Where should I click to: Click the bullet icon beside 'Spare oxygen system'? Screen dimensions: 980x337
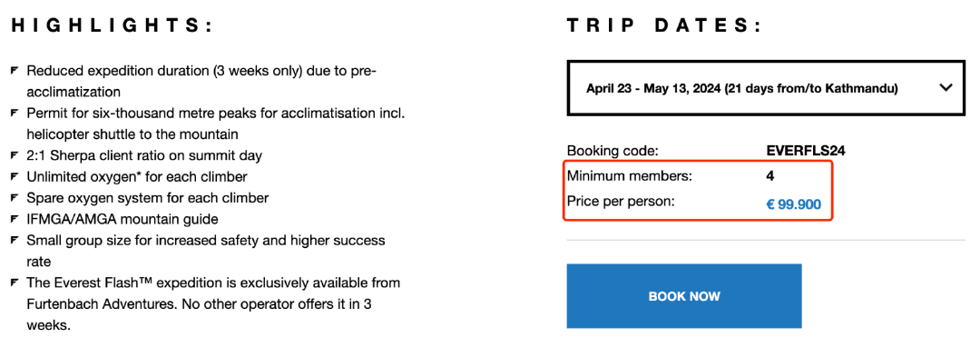click(15, 198)
